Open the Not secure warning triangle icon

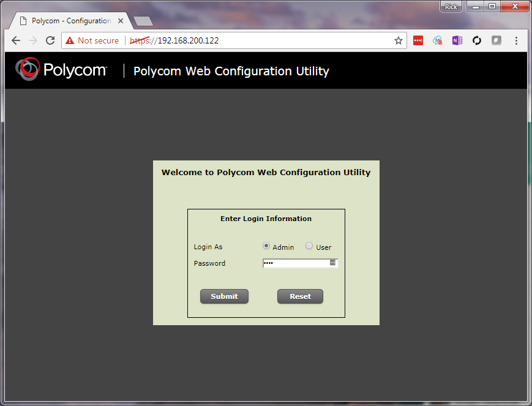(x=70, y=41)
